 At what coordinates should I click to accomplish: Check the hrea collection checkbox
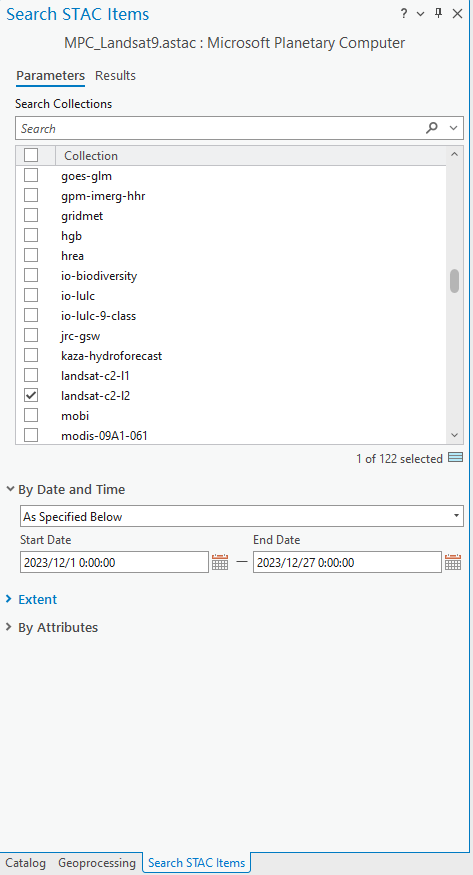pos(31,255)
